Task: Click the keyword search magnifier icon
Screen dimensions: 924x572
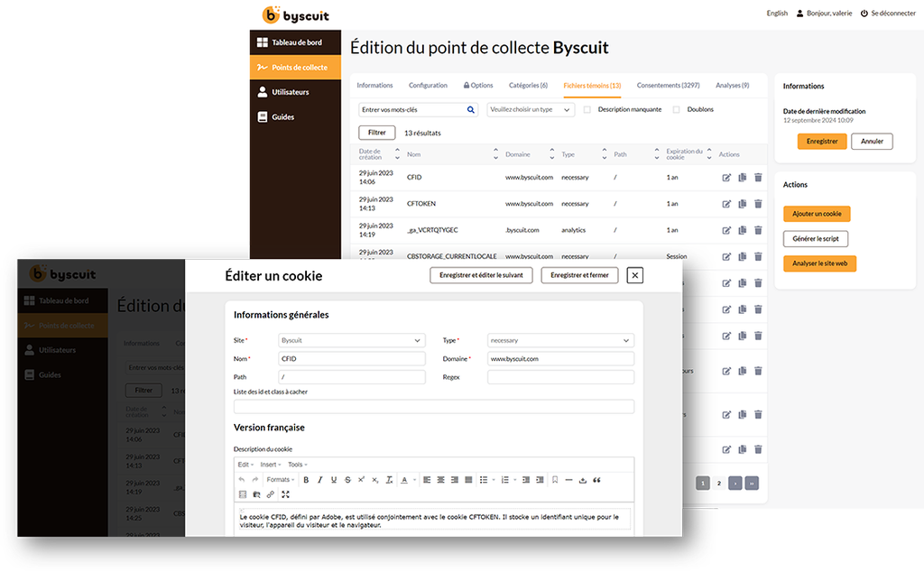Action: click(471, 109)
